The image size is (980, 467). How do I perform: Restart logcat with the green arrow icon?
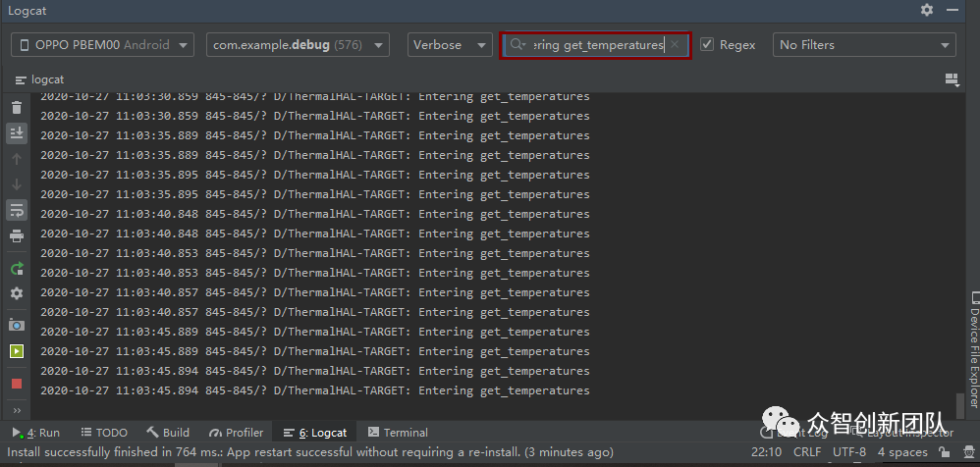(17, 269)
